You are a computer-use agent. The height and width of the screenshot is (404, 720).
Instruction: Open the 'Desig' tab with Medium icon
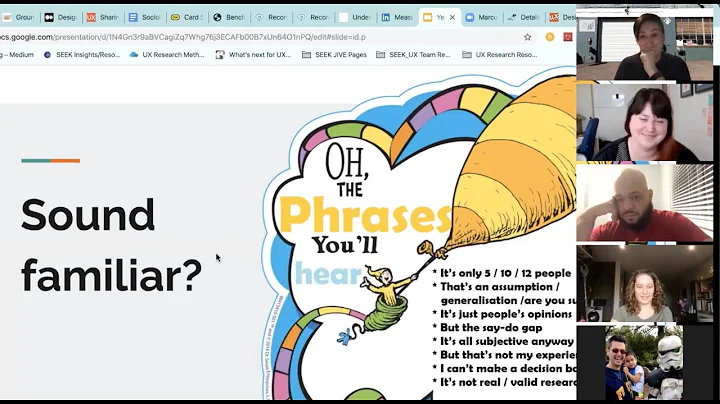(60, 17)
